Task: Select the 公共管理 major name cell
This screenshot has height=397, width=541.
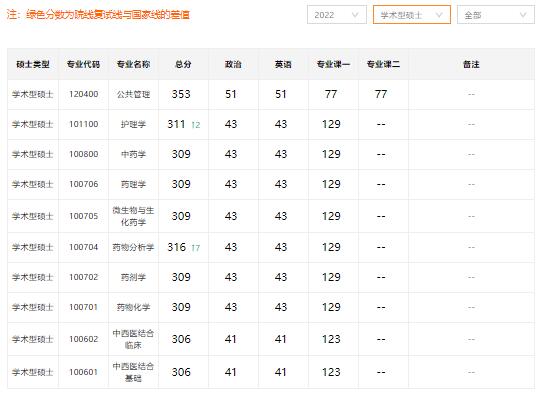Action: click(134, 94)
